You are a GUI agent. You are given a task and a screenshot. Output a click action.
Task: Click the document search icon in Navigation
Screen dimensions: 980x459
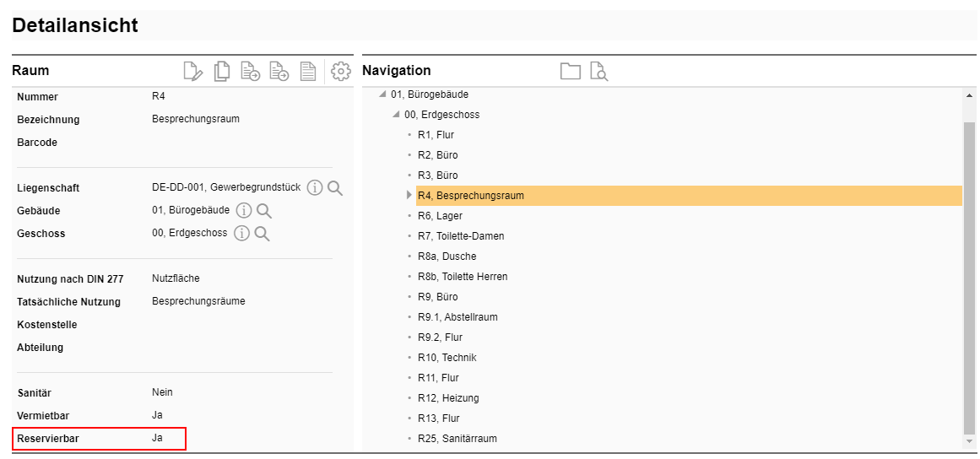point(598,72)
